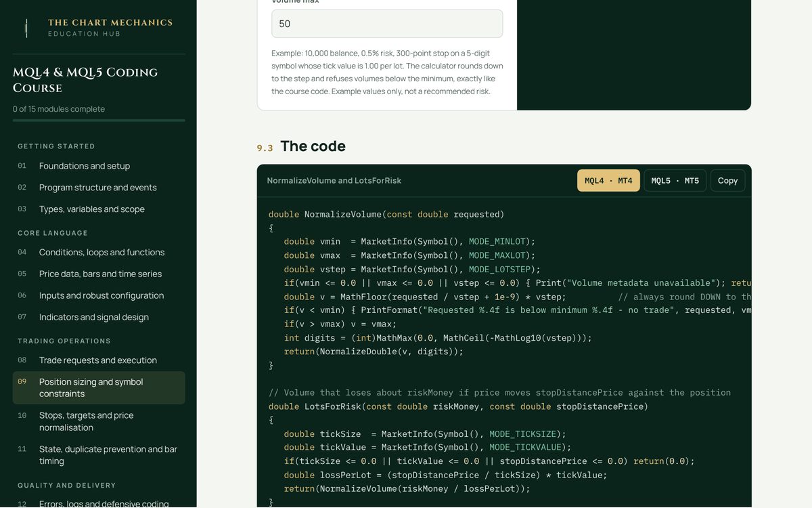Click the 'double lossPerLot' code line
The height and width of the screenshot is (508, 812).
(x=445, y=475)
